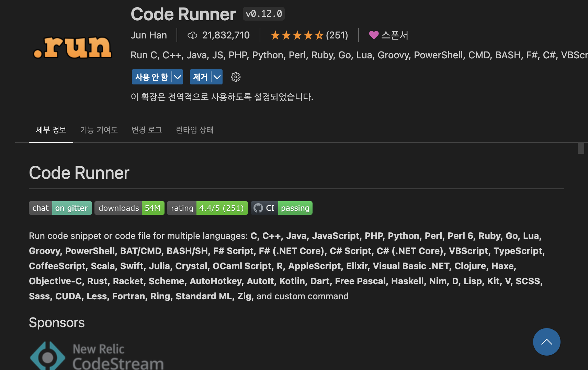Image resolution: width=588 pixels, height=370 pixels.
Task: Click the 21,832,710 install count
Action: click(226, 35)
